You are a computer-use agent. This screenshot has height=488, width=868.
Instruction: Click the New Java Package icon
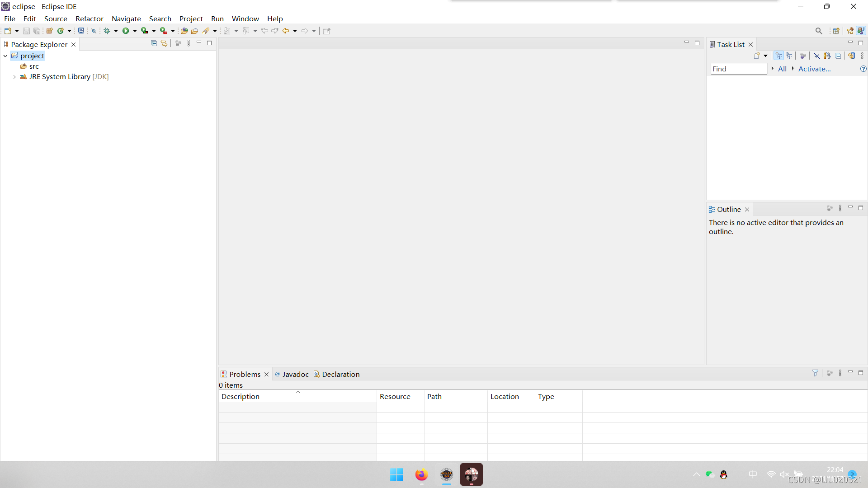pyautogui.click(x=49, y=31)
